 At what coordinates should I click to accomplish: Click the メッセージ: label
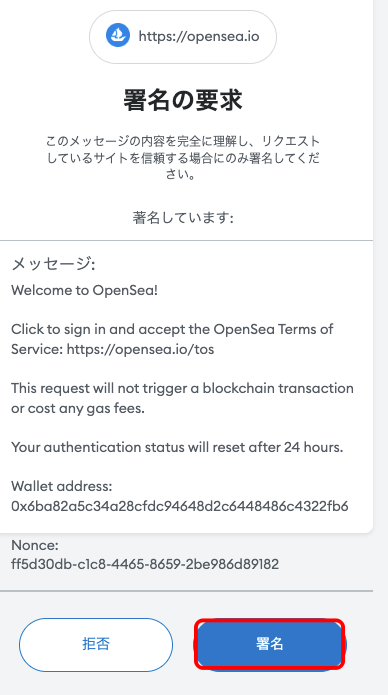tap(53, 265)
